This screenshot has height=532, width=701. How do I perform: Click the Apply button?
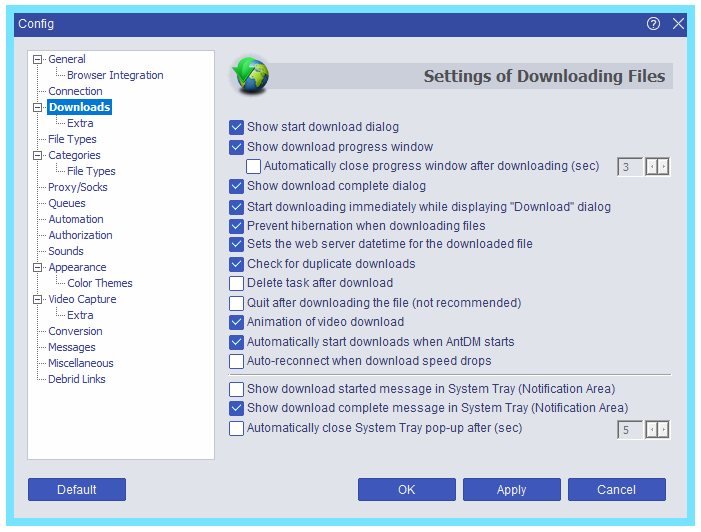(x=511, y=490)
